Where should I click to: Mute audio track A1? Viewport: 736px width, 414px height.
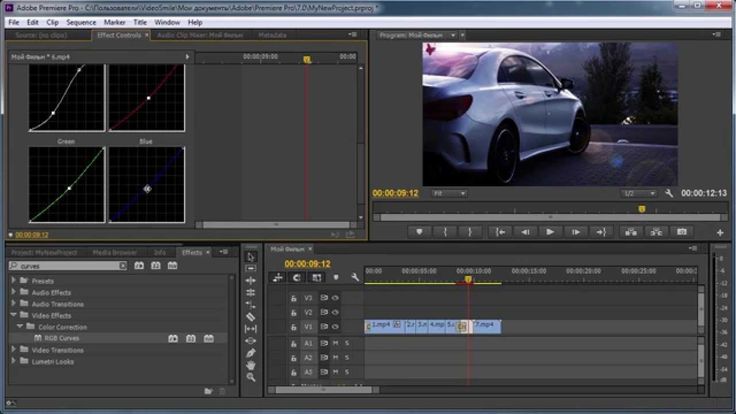click(x=335, y=343)
